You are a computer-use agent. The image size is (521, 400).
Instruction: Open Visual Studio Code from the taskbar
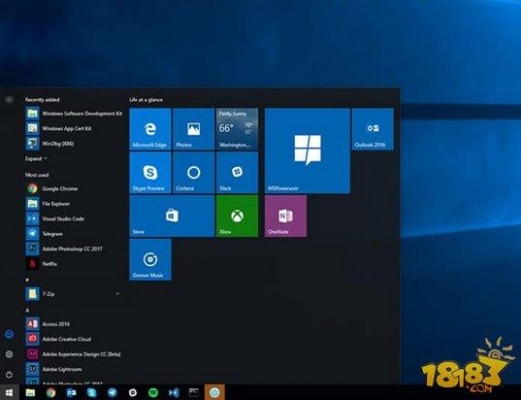pos(174,392)
